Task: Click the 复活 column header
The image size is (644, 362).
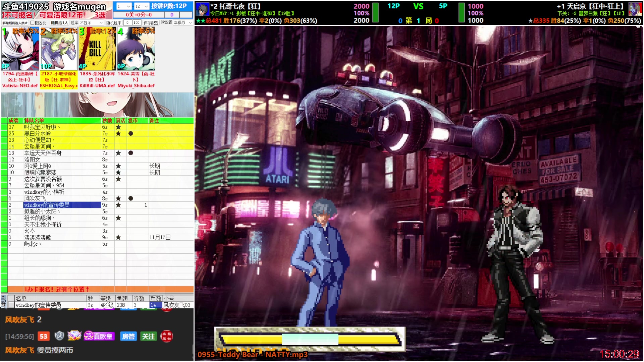Action: click(x=120, y=121)
